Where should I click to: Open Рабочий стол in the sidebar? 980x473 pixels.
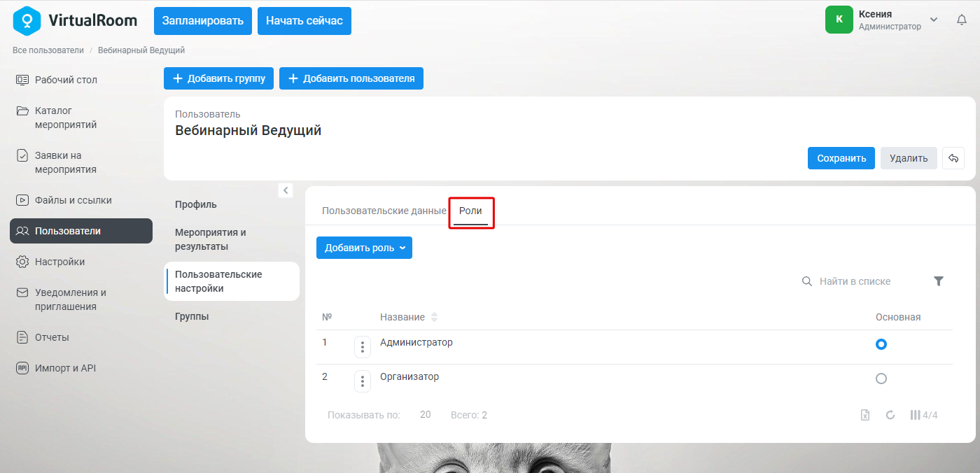tap(81, 80)
